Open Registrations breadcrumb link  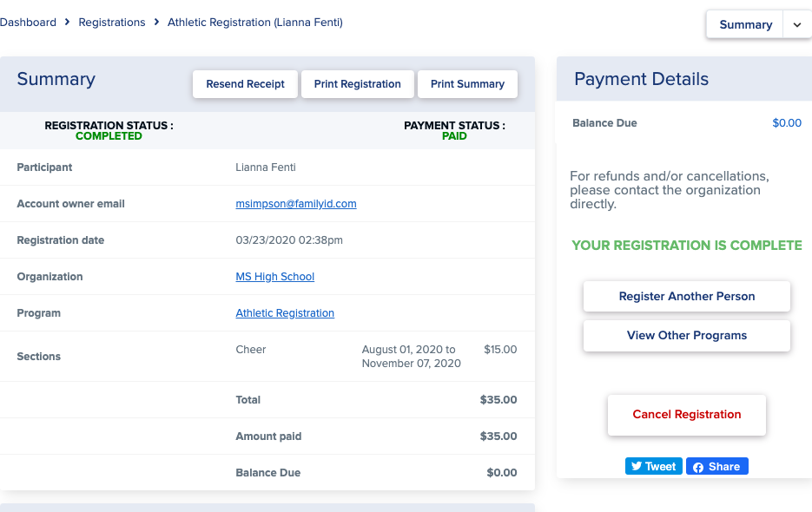(112, 23)
